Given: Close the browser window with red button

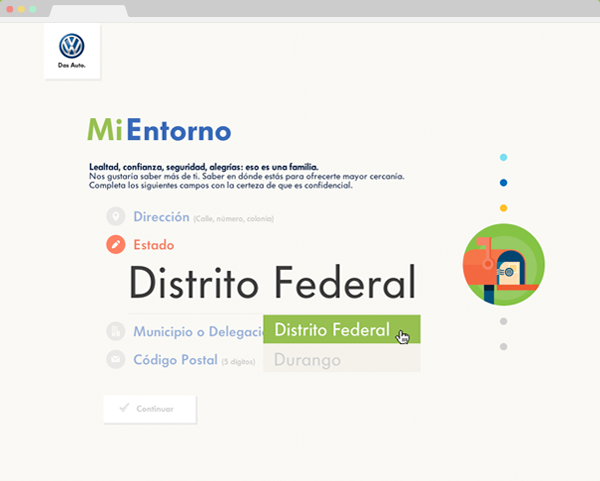Looking at the screenshot, I should pos(10,9).
